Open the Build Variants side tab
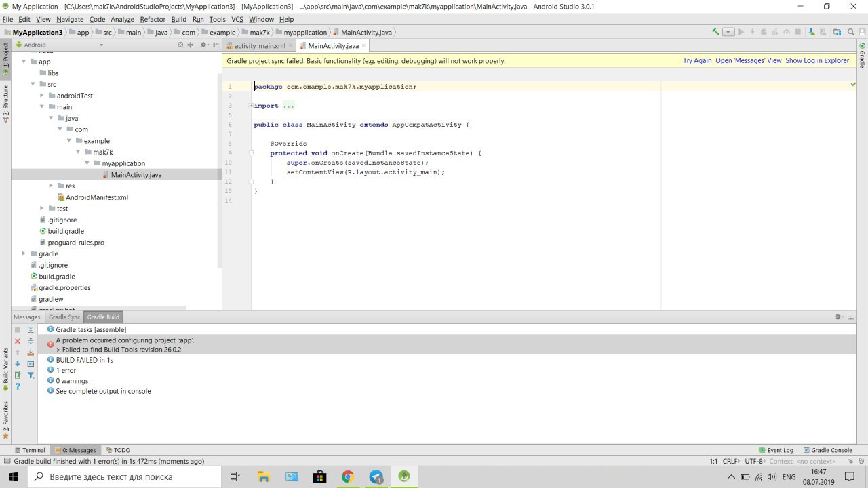This screenshot has width=868, height=488. click(x=5, y=369)
